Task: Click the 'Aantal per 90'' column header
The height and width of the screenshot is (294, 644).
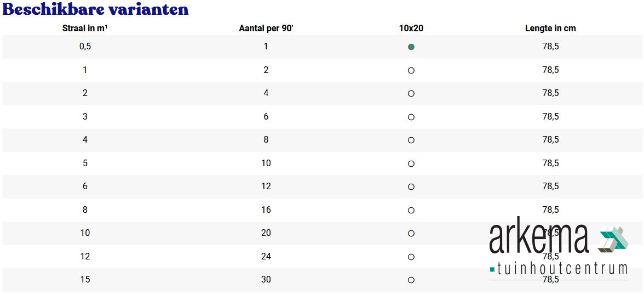Action: 266,29
